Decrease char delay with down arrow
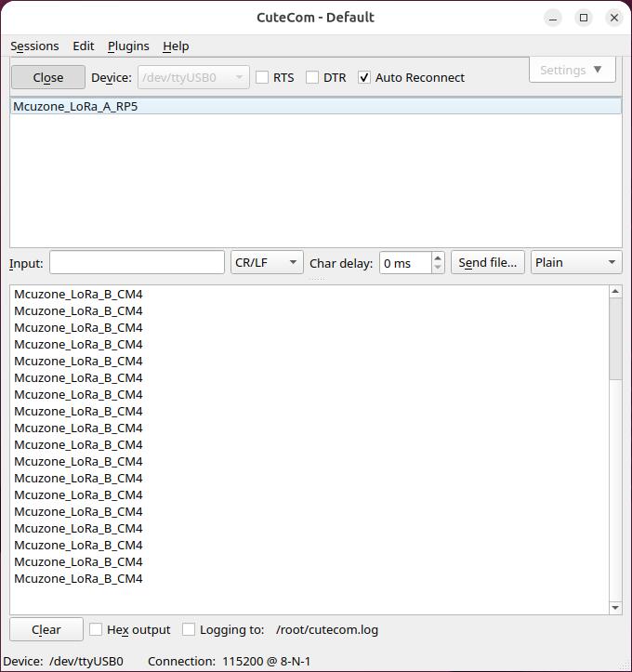The width and height of the screenshot is (632, 672). click(x=438, y=268)
